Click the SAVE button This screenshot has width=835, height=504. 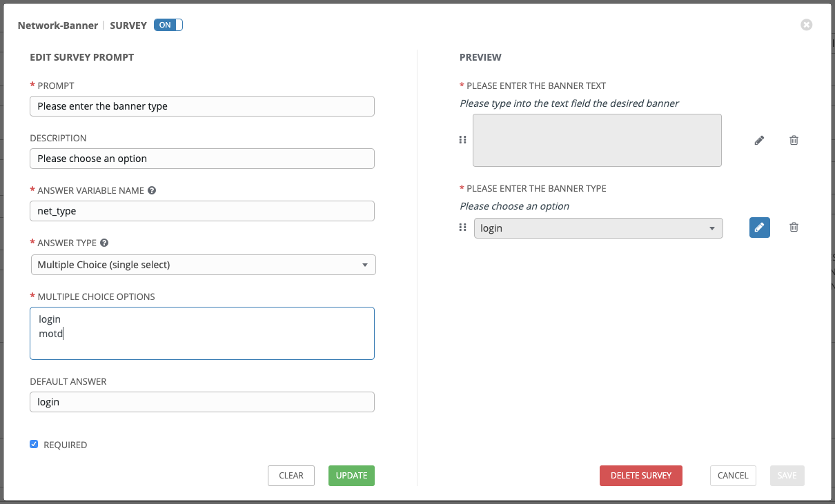[787, 476]
